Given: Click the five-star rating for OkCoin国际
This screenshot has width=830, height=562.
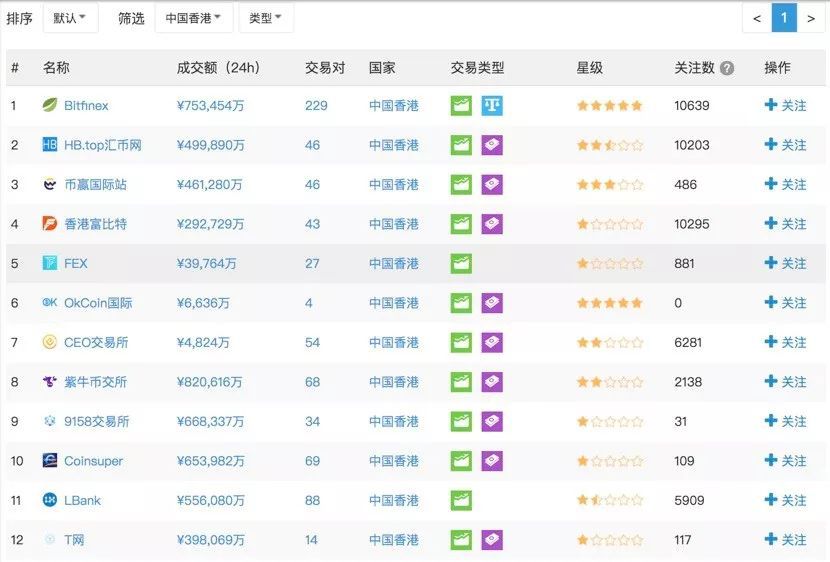Looking at the screenshot, I should tap(610, 303).
